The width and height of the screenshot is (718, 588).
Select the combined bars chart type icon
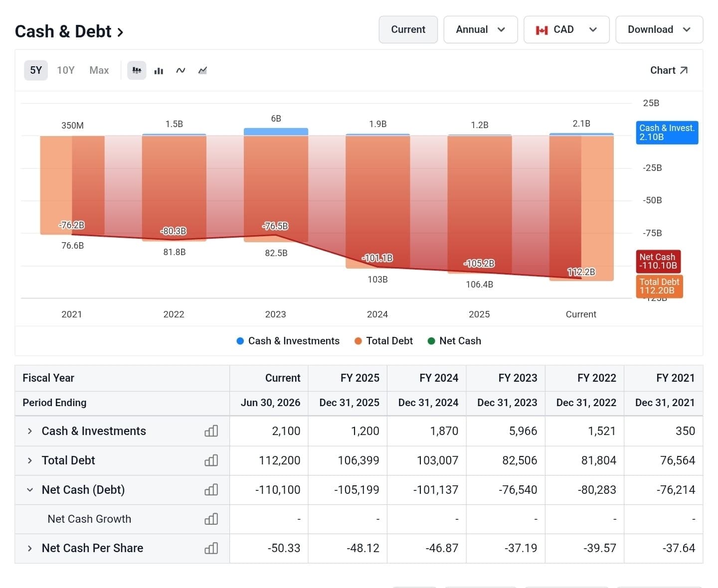pyautogui.click(x=137, y=70)
